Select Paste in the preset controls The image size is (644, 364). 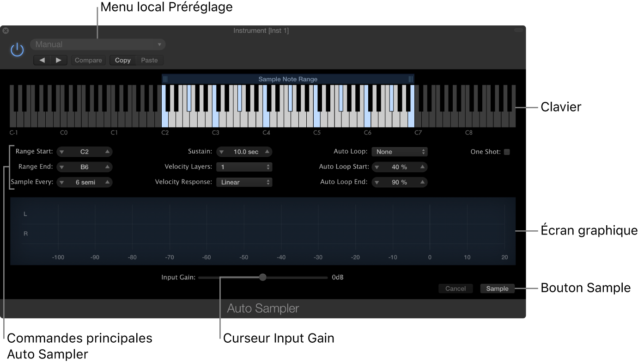point(149,60)
